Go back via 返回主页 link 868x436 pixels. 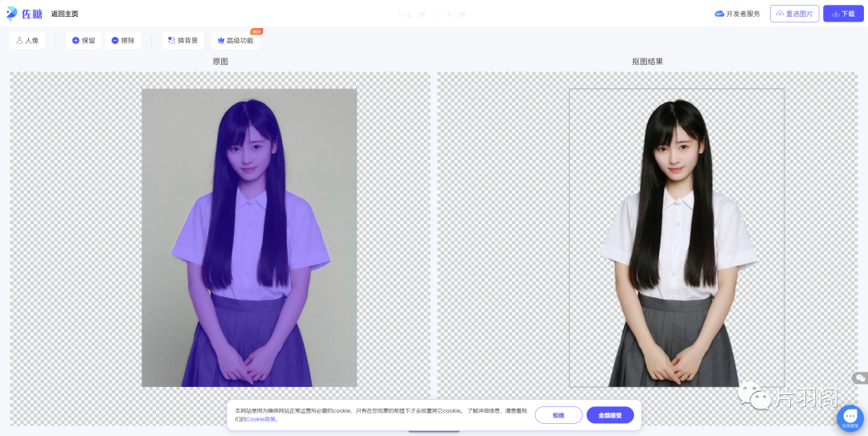(x=65, y=14)
